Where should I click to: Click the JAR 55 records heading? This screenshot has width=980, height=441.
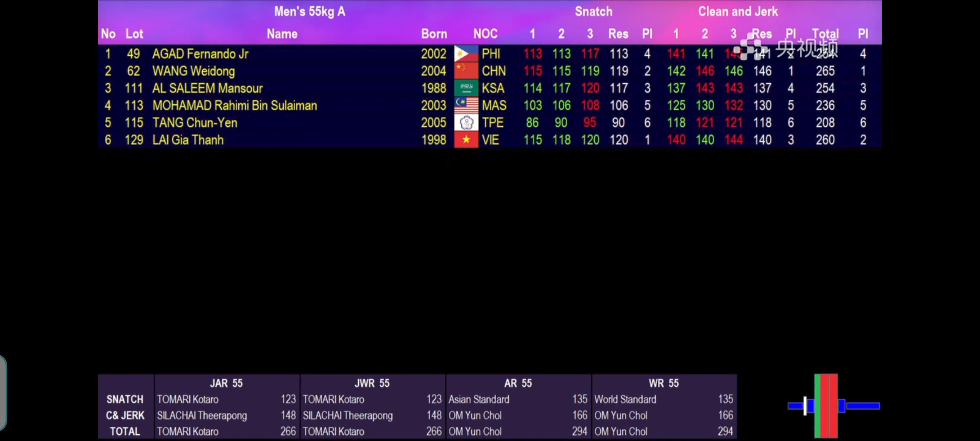226,383
